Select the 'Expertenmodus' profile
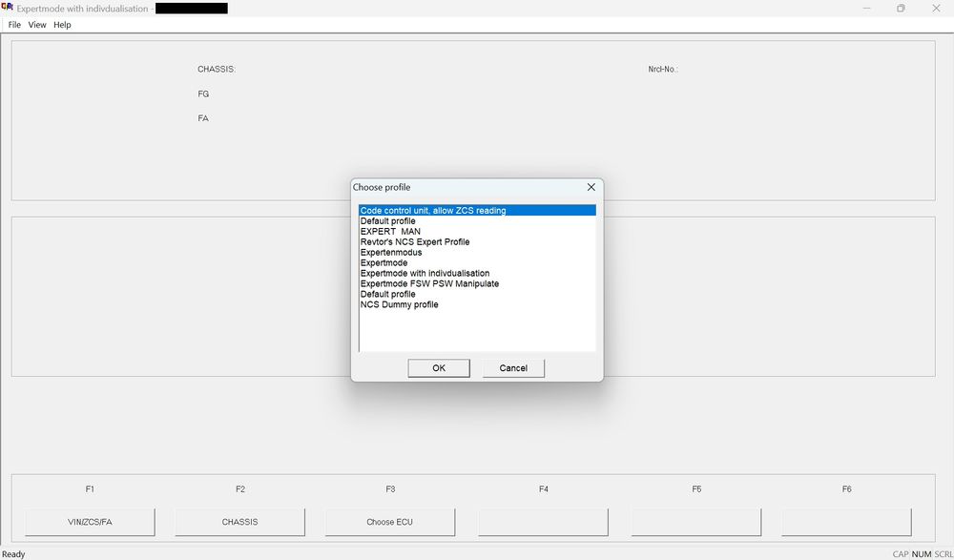Image resolution: width=954 pixels, height=560 pixels. pyautogui.click(x=477, y=252)
